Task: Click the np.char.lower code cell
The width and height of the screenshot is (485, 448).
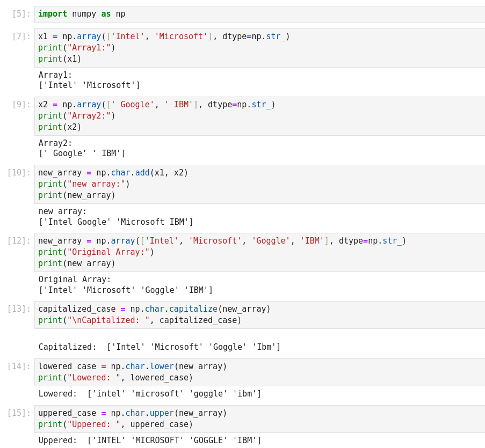Action: (258, 372)
